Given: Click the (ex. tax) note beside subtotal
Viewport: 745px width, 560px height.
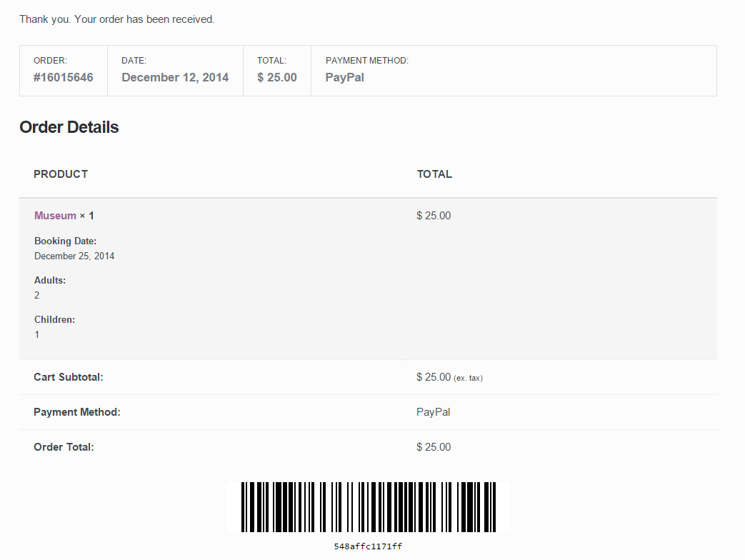Looking at the screenshot, I should (468, 378).
